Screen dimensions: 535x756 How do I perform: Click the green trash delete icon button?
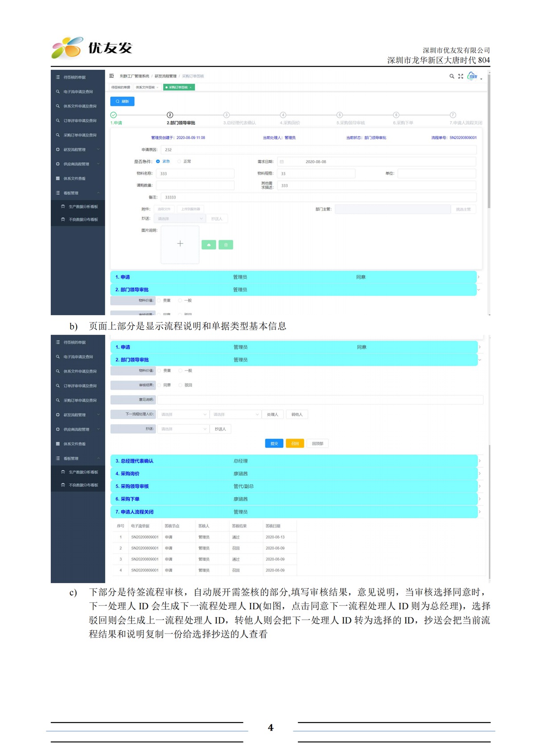click(226, 245)
